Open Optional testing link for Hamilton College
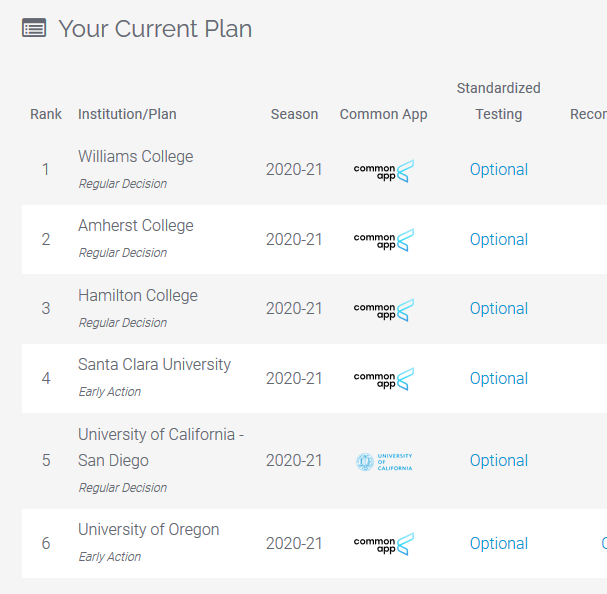The height and width of the screenshot is (594, 607). 499,309
